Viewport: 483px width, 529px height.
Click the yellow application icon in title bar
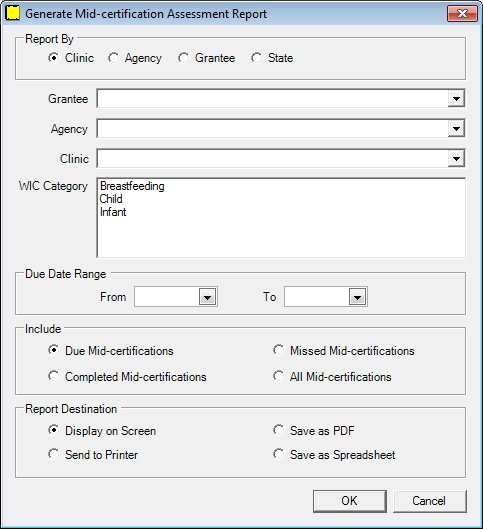point(13,13)
